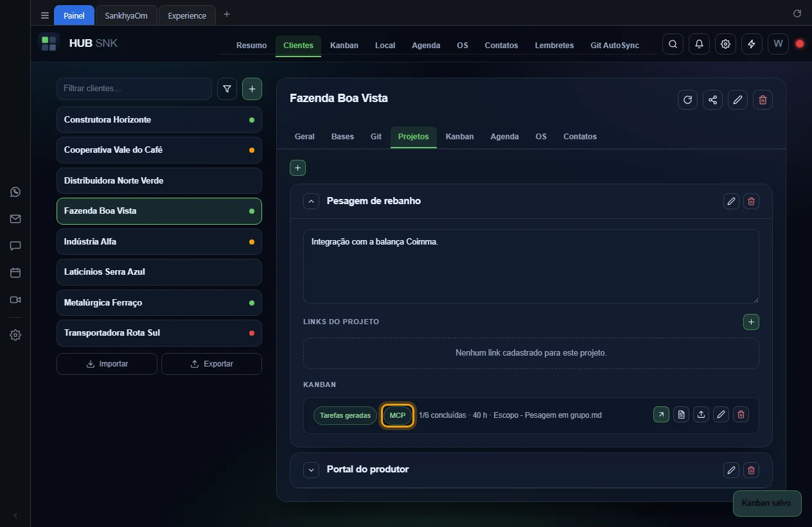Screen dimensions: 812x527
Task: Click the project description text area
Action: click(531, 266)
